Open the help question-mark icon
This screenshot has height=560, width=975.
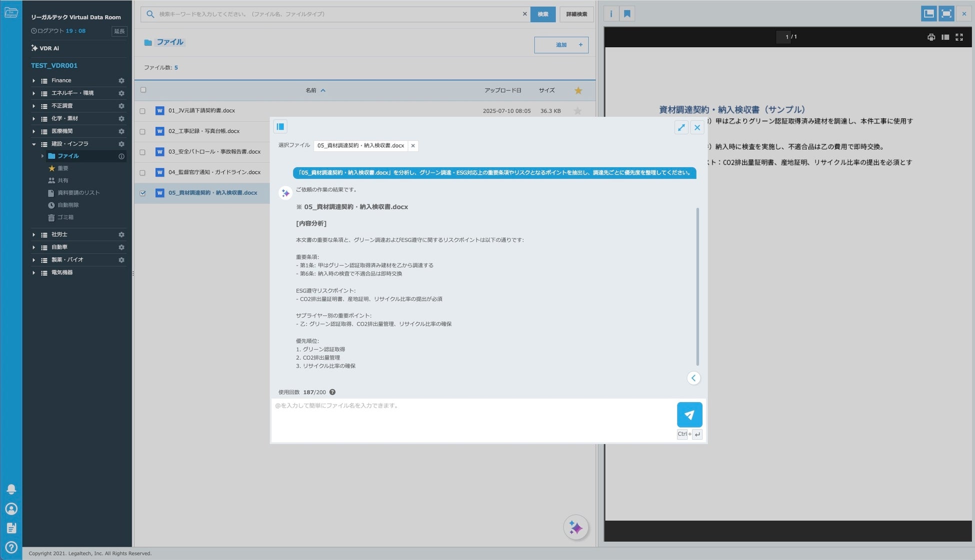pos(11,548)
